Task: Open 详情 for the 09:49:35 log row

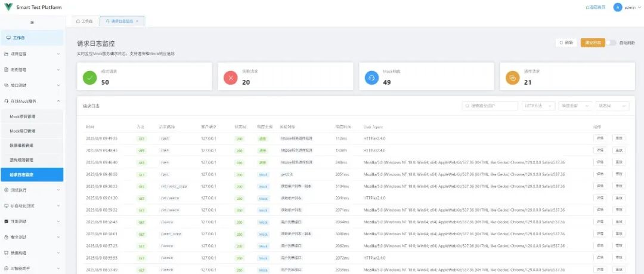Action: pyautogui.click(x=600, y=138)
